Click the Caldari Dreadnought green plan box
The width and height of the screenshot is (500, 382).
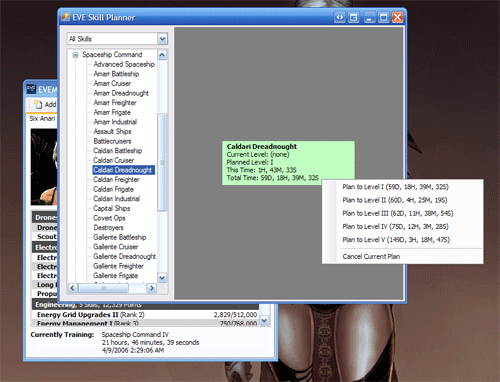coord(288,163)
